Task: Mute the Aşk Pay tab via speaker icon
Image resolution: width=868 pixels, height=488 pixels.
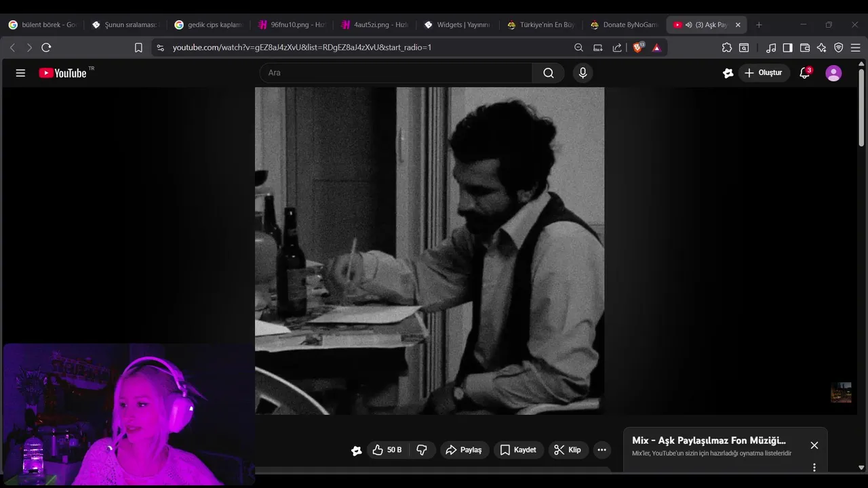Action: click(688, 24)
